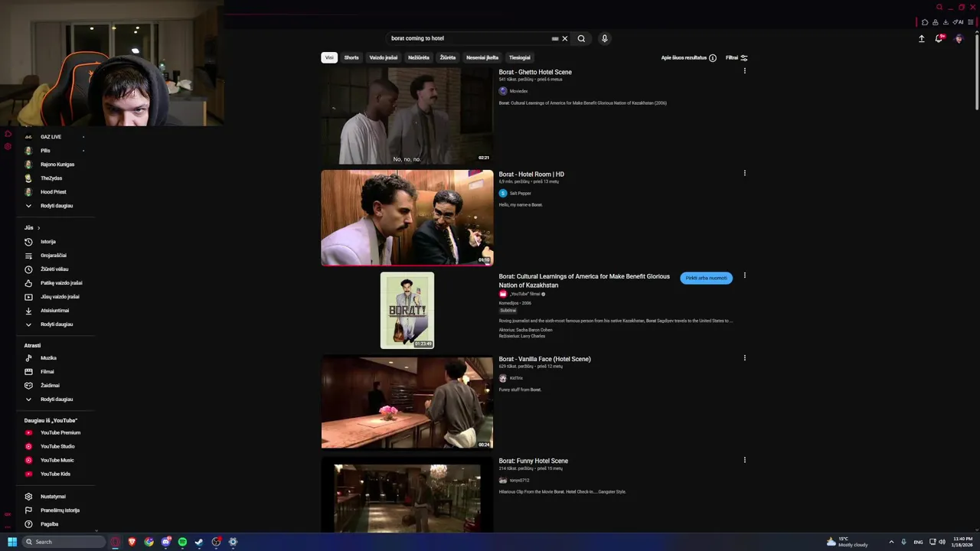The width and height of the screenshot is (980, 551).
Task: Click Pirkti arba nuomoti button
Action: 706,278
